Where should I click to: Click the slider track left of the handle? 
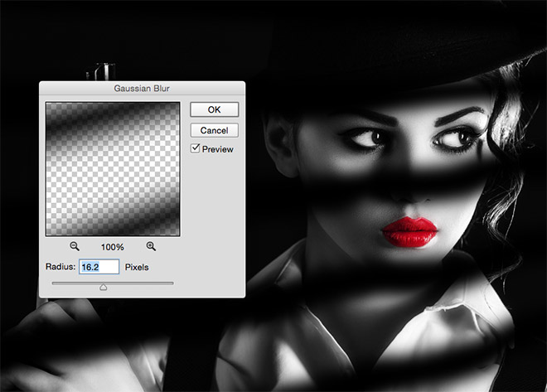click(x=75, y=283)
